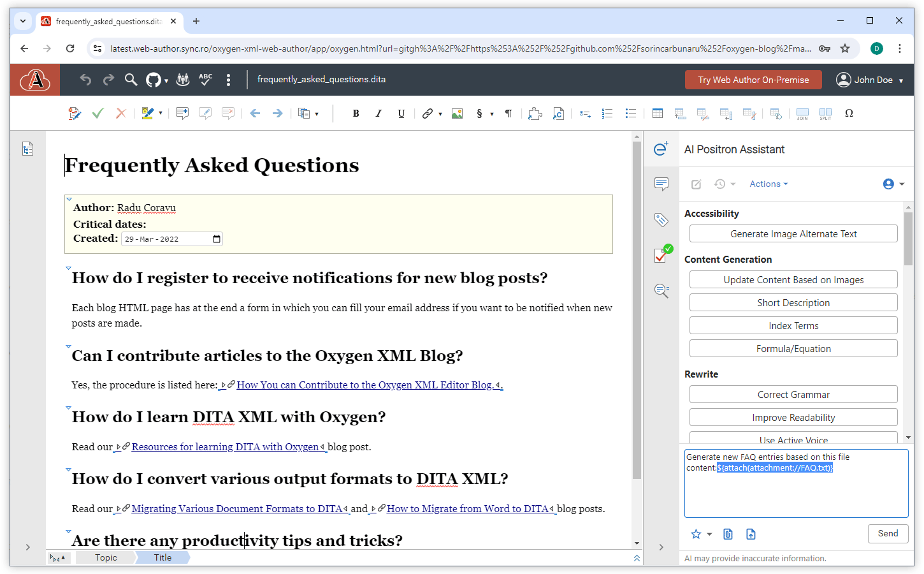Open the section symbol dropdown arrow
The width and height of the screenshot is (924, 574).
492,114
